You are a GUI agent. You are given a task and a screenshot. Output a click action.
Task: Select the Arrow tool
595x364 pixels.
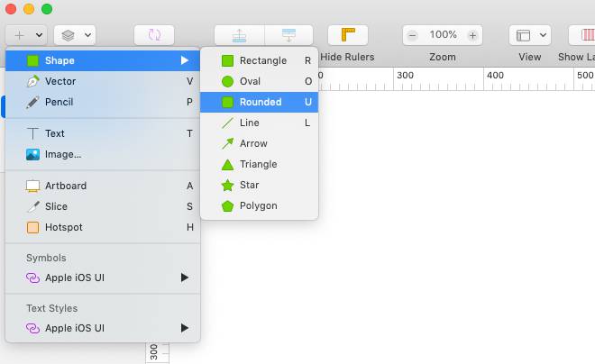[252, 143]
